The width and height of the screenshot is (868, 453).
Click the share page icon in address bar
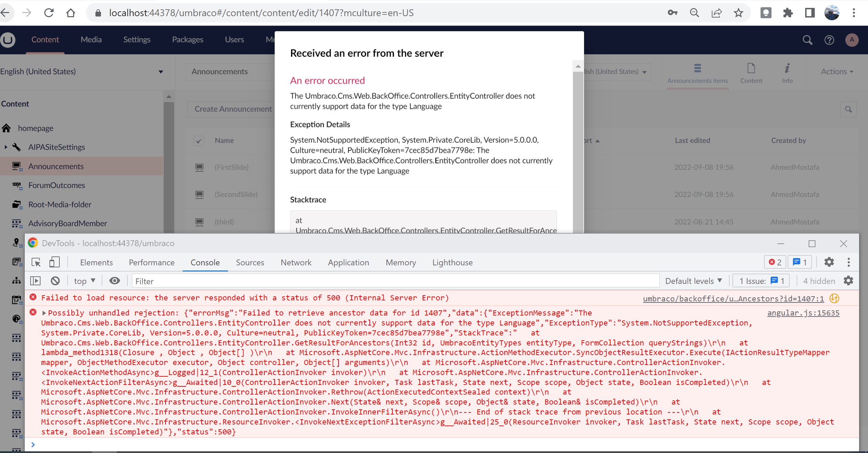click(716, 13)
